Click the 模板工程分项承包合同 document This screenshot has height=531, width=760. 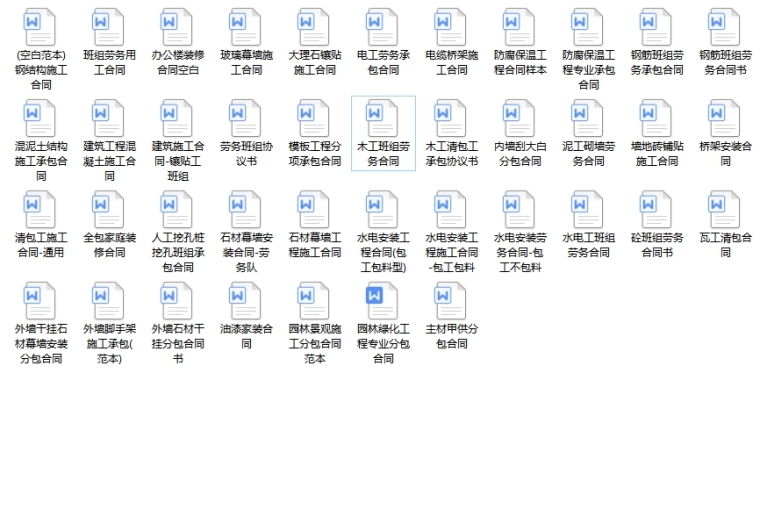pos(314,119)
